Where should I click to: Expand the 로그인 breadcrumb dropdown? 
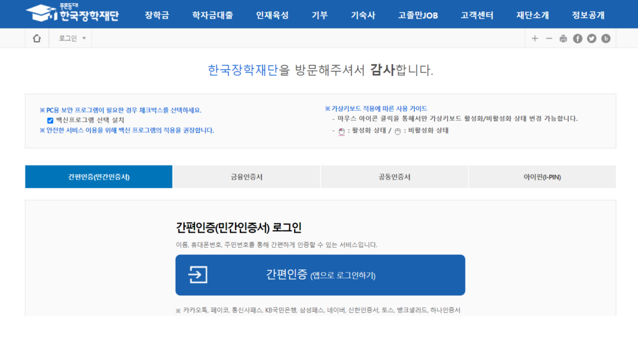pos(72,39)
